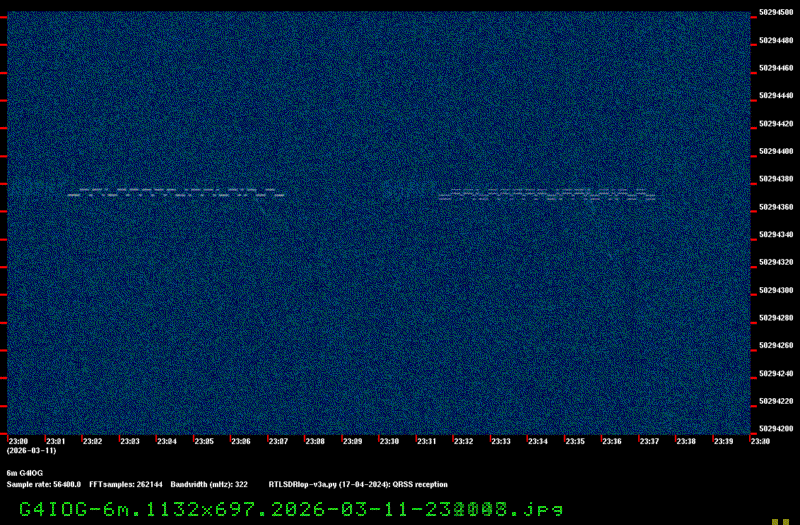
Task: Select the 50294420 frequency label
Action: pos(776,123)
